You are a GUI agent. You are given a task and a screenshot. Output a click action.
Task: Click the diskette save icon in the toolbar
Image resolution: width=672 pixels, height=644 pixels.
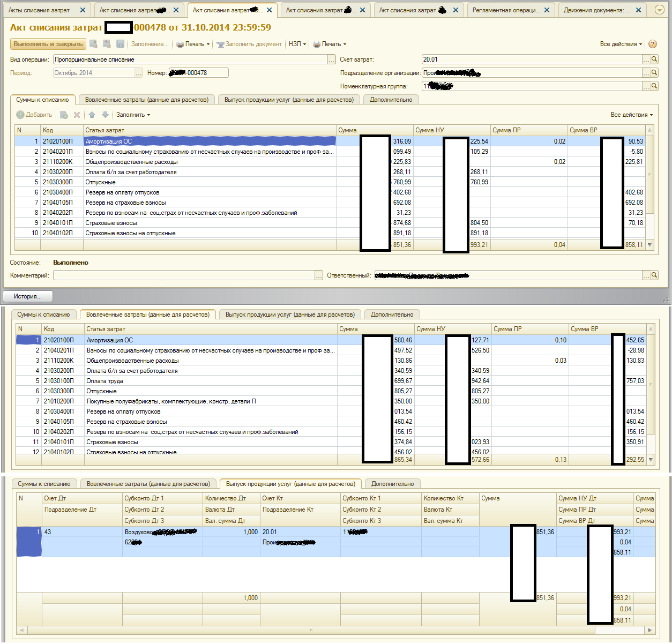click(120, 44)
